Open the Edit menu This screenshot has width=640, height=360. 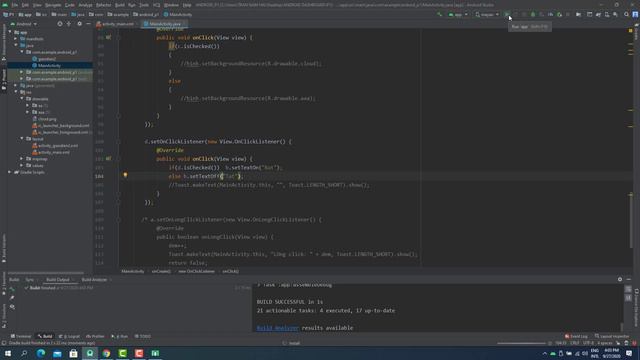[x=25, y=5]
